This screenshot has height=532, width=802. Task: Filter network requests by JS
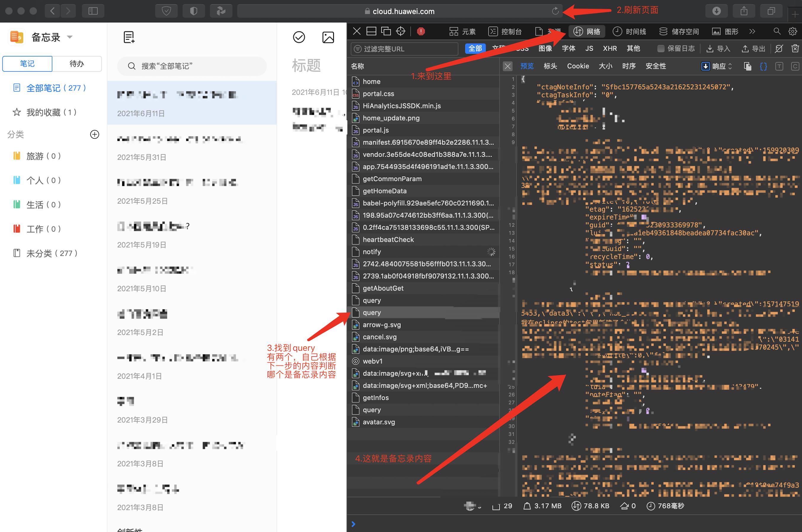pyautogui.click(x=589, y=49)
